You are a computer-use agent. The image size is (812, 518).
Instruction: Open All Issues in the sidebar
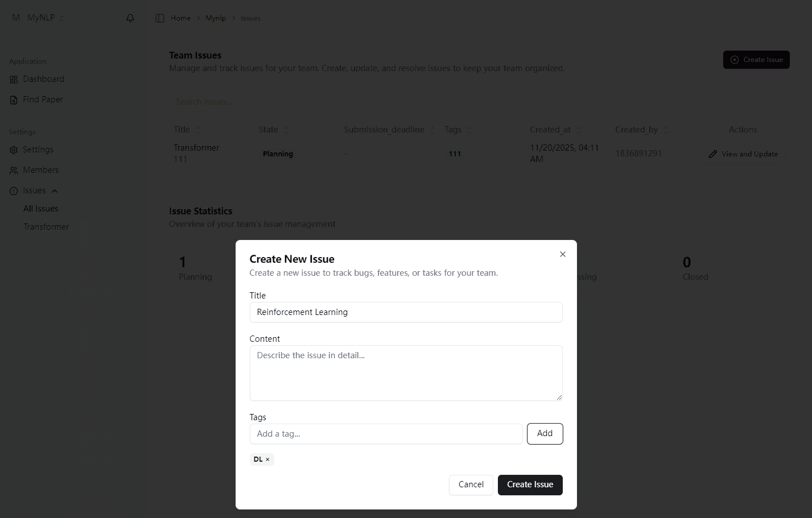(x=40, y=209)
